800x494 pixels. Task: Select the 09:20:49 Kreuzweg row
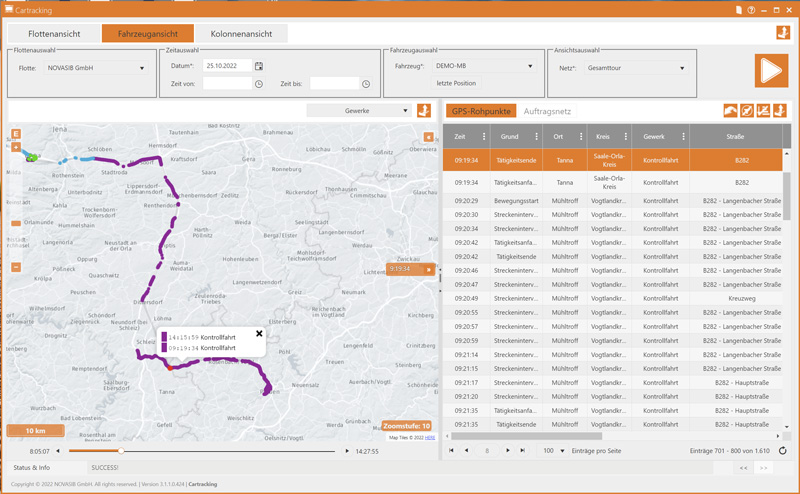[612, 299]
